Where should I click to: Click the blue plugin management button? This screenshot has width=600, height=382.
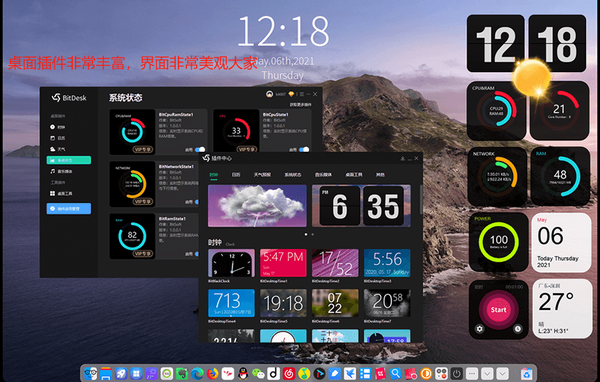pos(69,209)
